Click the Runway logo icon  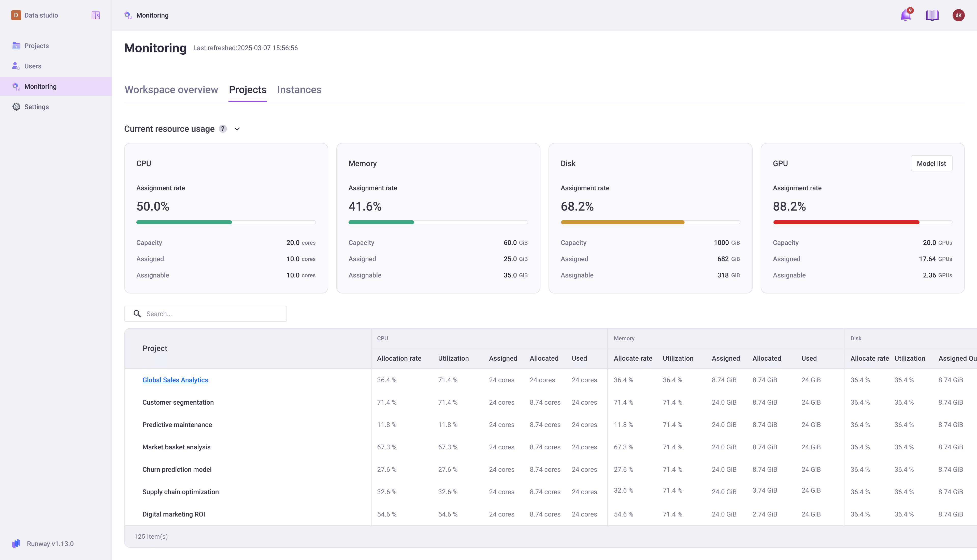(16, 543)
